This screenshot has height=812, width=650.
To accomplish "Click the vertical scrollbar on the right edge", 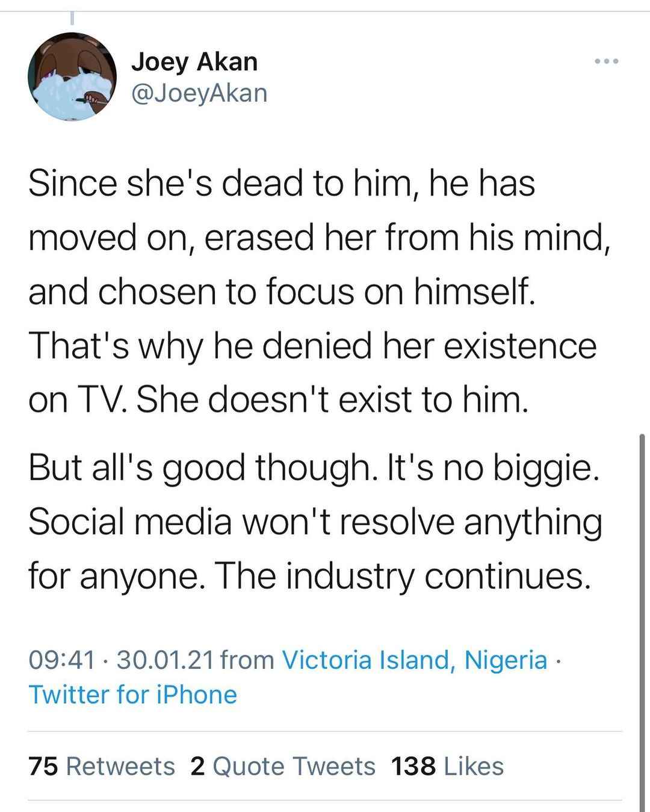I will tap(642, 623).
